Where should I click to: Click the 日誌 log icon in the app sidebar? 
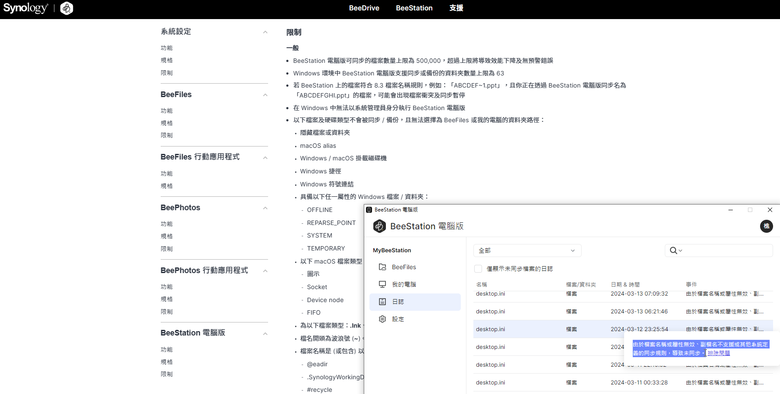tap(382, 301)
